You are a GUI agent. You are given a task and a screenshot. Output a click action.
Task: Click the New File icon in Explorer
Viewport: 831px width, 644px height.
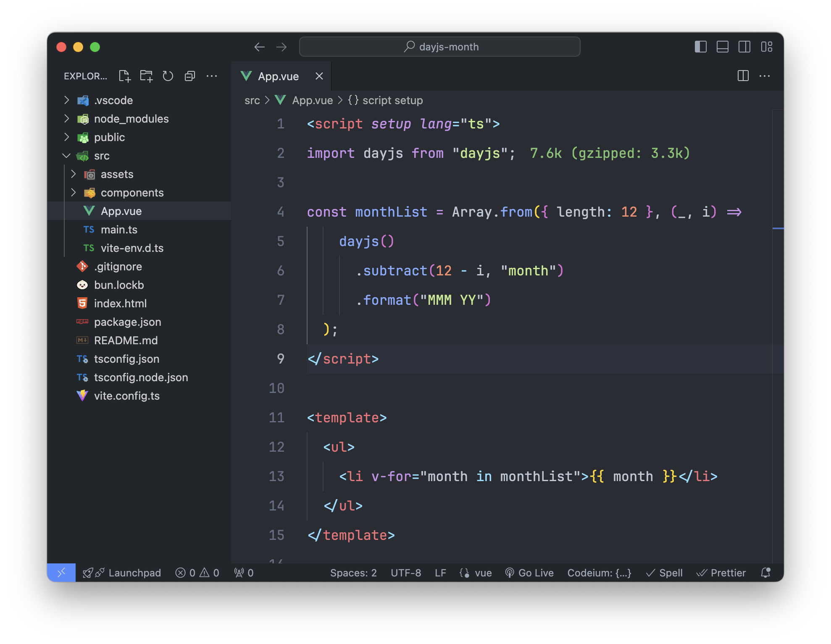(124, 76)
